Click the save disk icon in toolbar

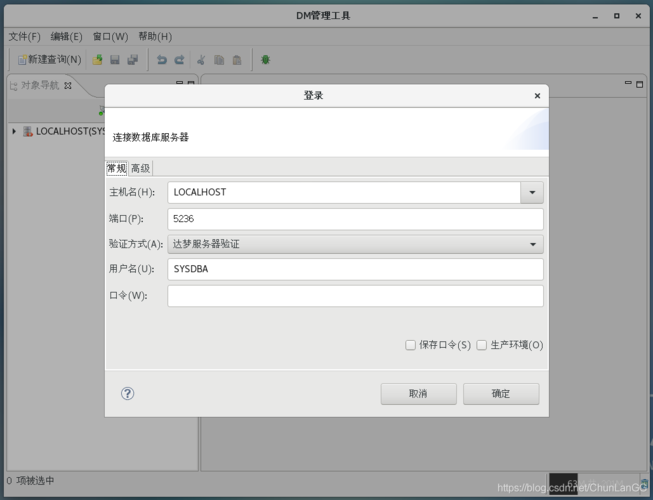click(115, 60)
